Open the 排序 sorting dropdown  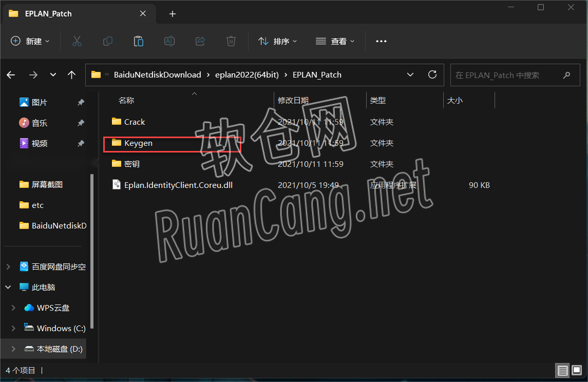[277, 41]
